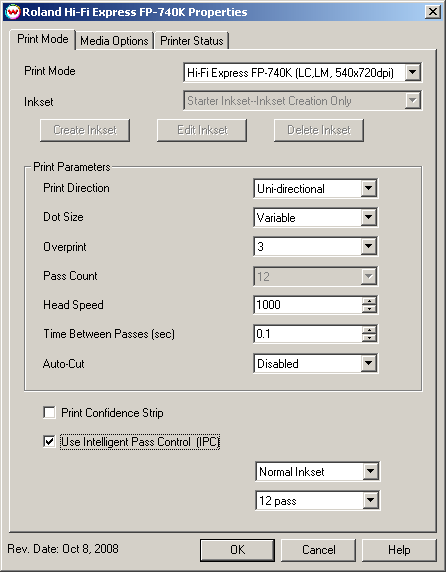Open the Media Options tab
This screenshot has height=572, width=446.
click(x=114, y=40)
